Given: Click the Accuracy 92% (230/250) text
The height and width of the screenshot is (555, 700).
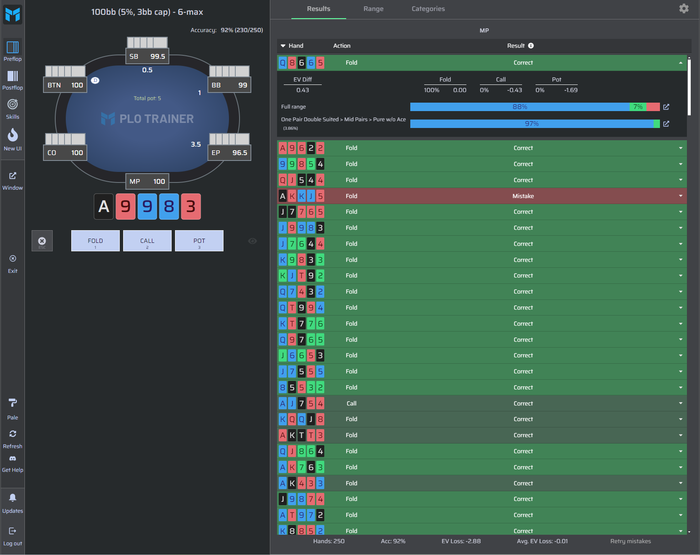Looking at the screenshot, I should pos(227,30).
